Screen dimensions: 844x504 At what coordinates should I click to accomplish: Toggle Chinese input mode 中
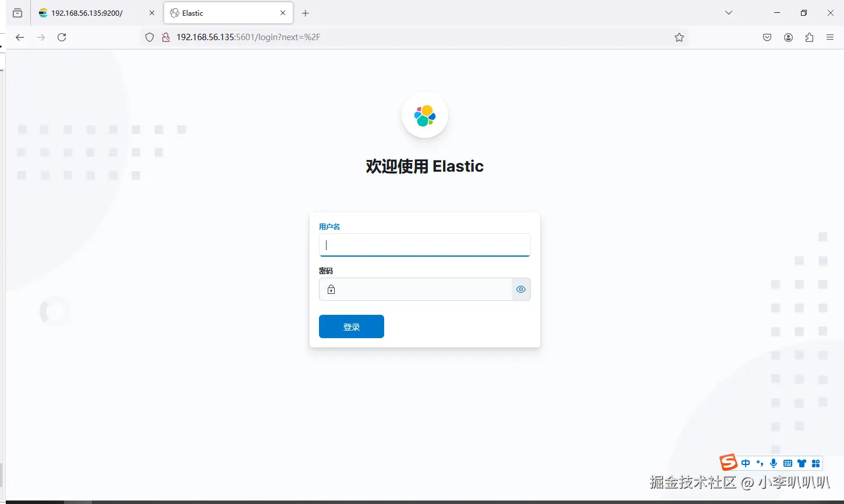[x=746, y=463]
